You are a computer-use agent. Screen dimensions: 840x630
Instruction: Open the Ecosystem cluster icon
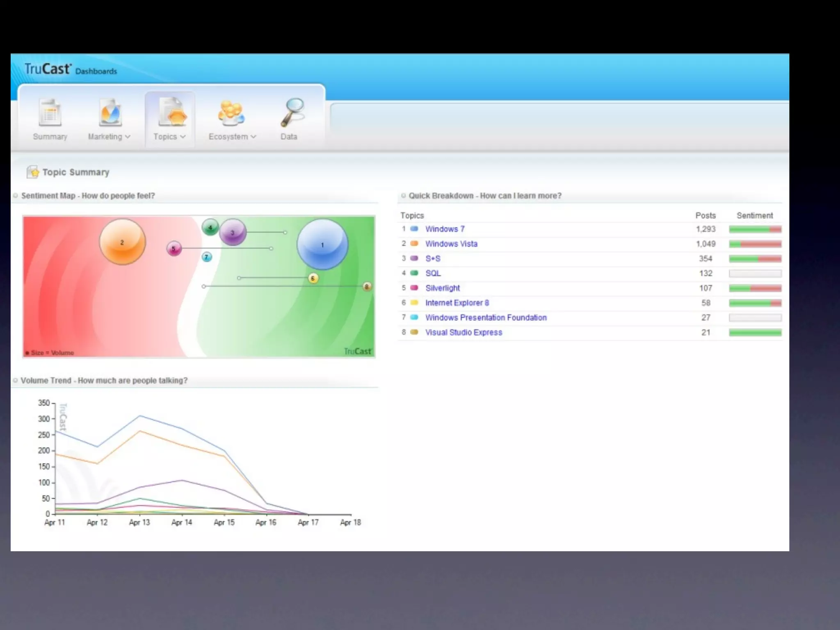231,112
